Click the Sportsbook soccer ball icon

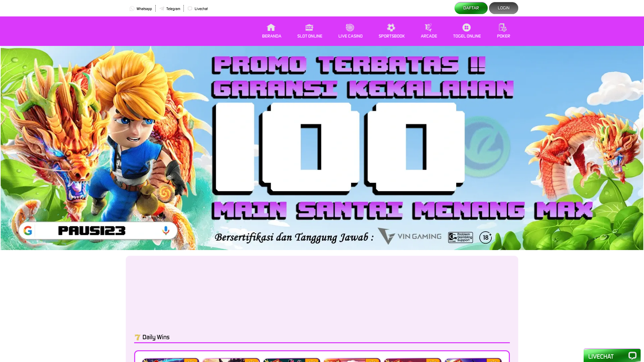click(391, 27)
